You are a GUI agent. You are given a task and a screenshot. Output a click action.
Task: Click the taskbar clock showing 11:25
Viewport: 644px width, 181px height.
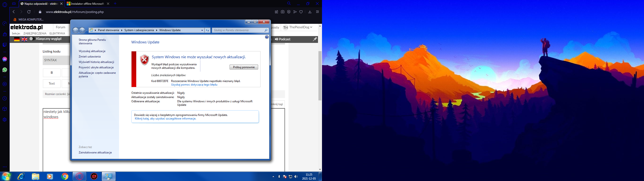pos(309,177)
